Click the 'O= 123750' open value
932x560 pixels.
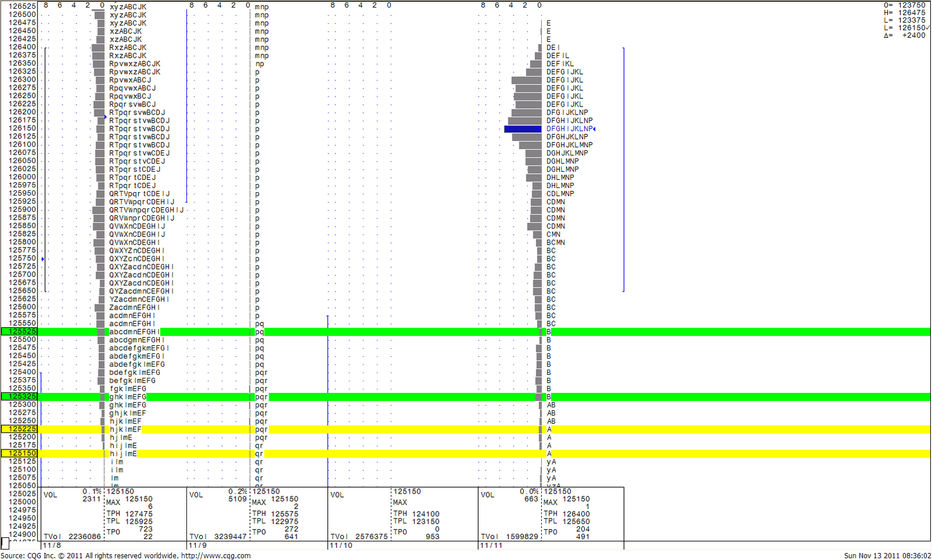pyautogui.click(x=904, y=5)
